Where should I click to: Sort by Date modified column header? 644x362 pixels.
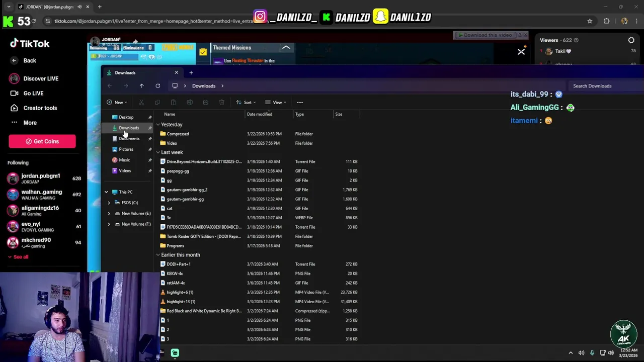pyautogui.click(x=260, y=114)
